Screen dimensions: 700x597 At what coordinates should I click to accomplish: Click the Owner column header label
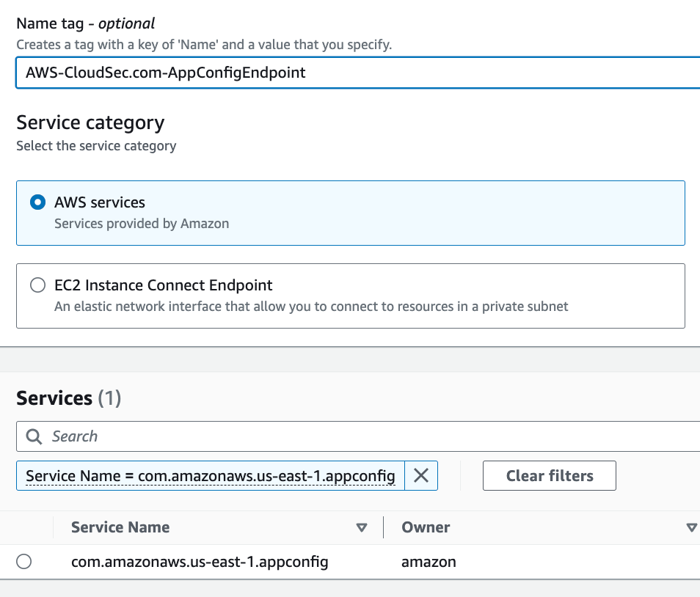pyautogui.click(x=426, y=527)
